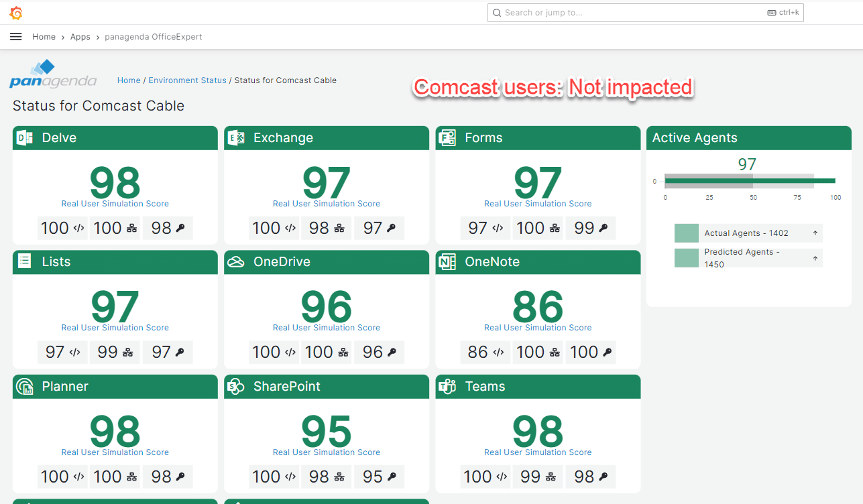Focus the Search or jump to field
Image resolution: width=863 pixels, height=504 pixels.
coord(645,13)
